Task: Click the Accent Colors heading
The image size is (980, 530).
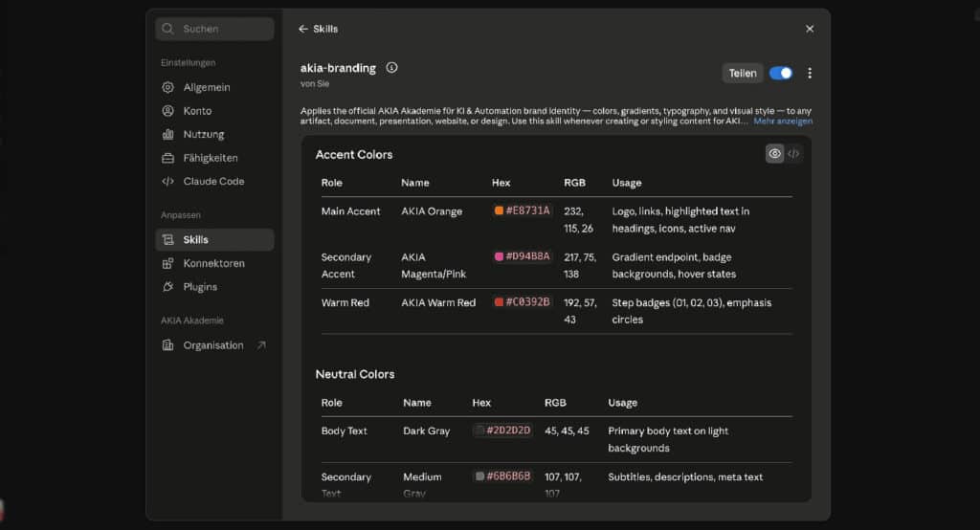Action: coord(354,154)
